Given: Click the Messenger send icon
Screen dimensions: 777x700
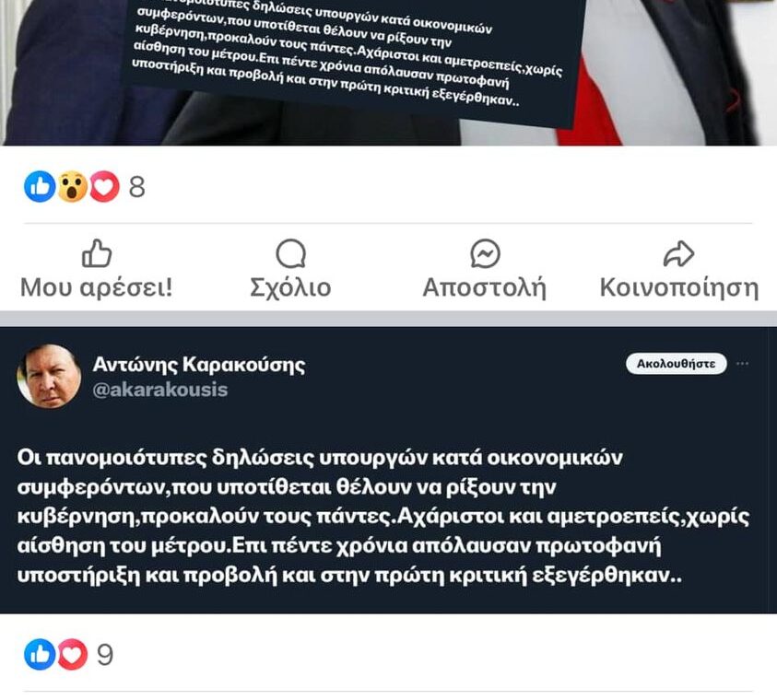Looking at the screenshot, I should pos(485,254).
